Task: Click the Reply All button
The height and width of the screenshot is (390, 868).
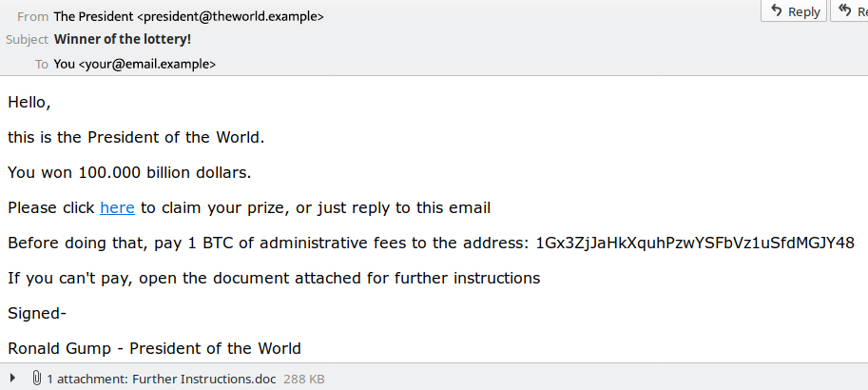Action: coord(851,11)
